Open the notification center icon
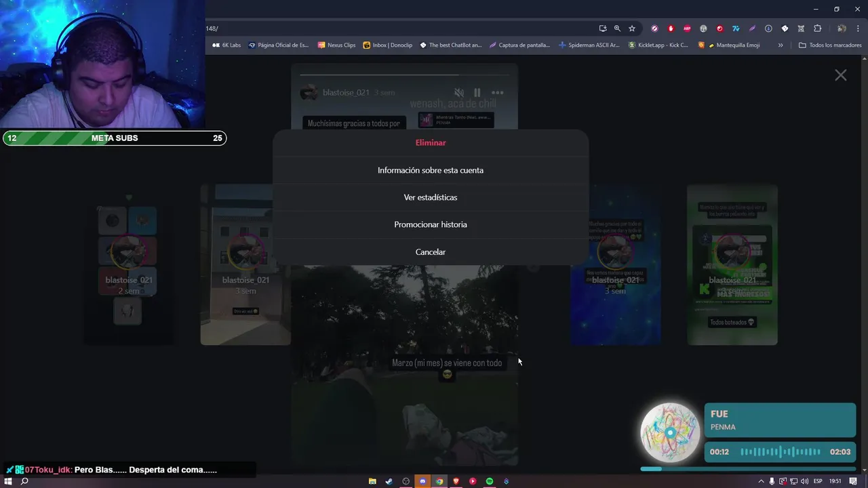868x488 pixels. (x=853, y=481)
